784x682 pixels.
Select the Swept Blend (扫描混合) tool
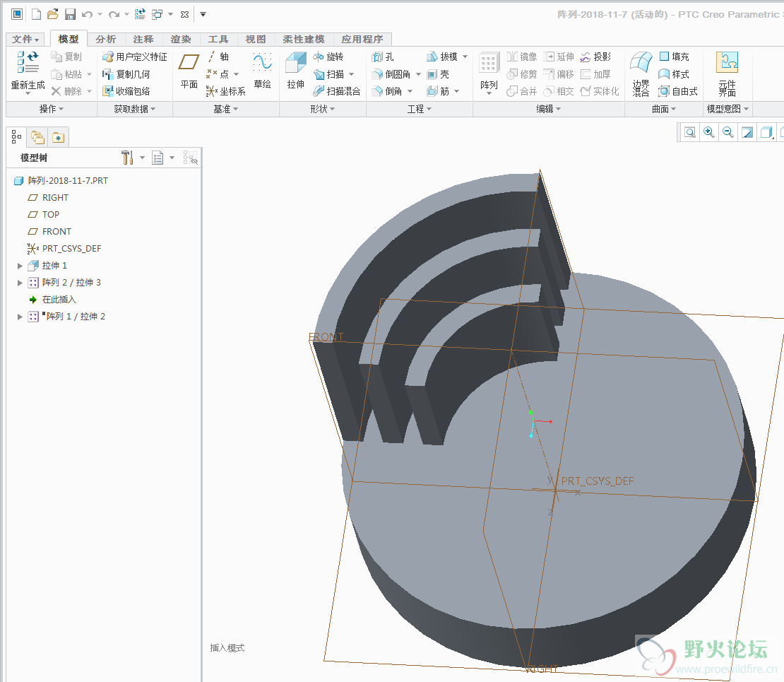pos(336,91)
